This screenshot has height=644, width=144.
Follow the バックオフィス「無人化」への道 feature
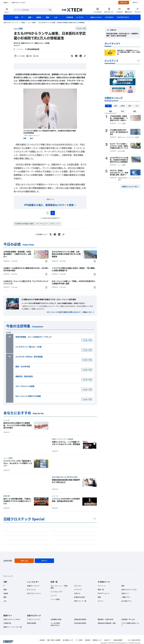(x=87, y=350)
